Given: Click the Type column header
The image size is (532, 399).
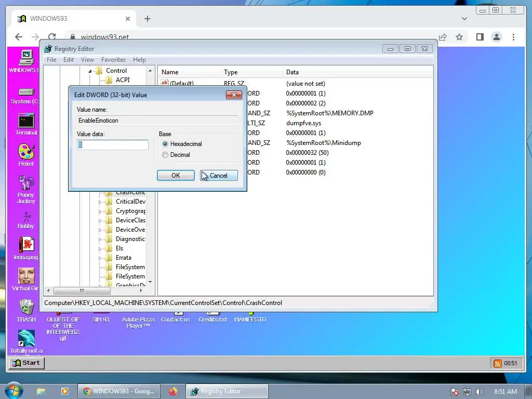Looking at the screenshot, I should tap(251, 72).
